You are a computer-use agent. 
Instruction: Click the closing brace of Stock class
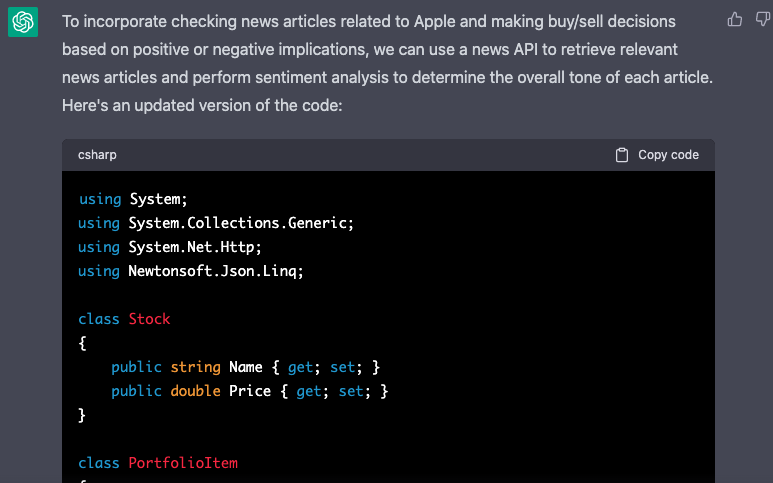click(82, 414)
